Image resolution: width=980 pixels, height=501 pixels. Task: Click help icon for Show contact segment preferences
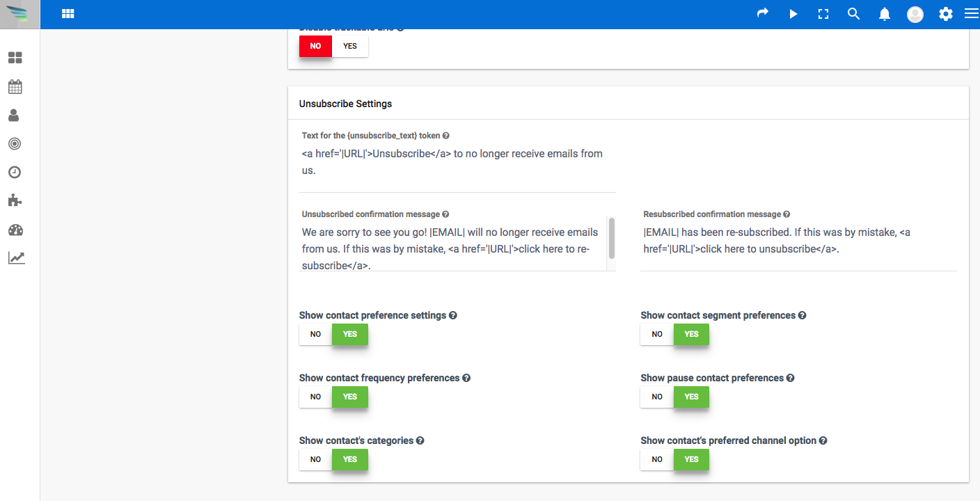click(x=802, y=315)
